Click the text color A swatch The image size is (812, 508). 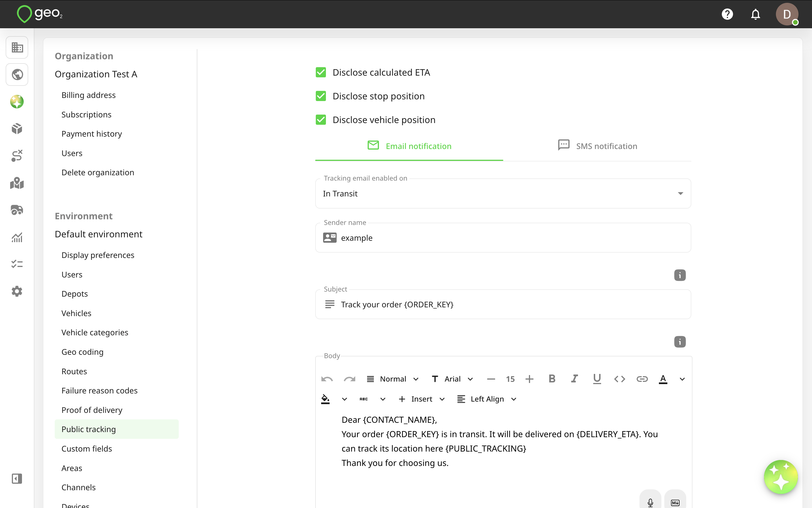pyautogui.click(x=663, y=379)
